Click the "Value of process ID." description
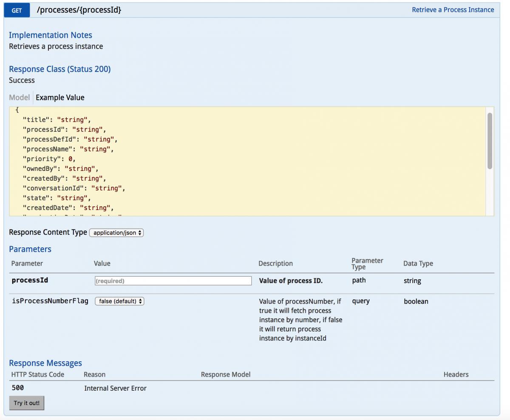 pos(291,281)
